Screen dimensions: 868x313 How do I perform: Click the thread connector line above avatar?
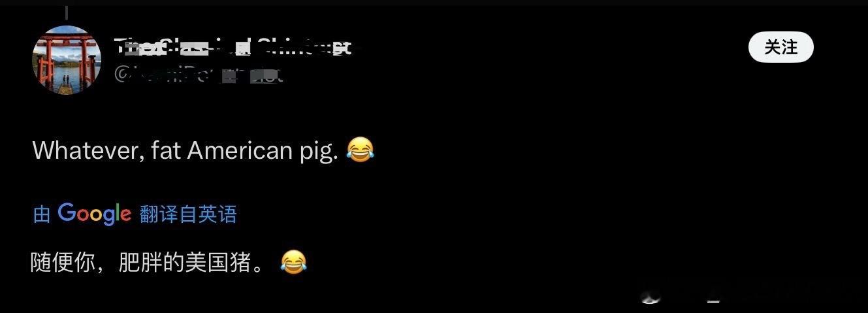pos(66,12)
